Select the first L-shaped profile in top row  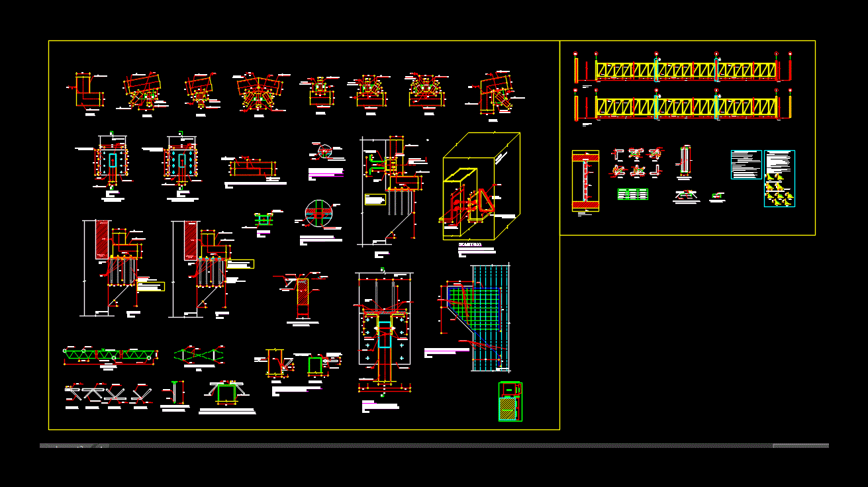(x=89, y=91)
